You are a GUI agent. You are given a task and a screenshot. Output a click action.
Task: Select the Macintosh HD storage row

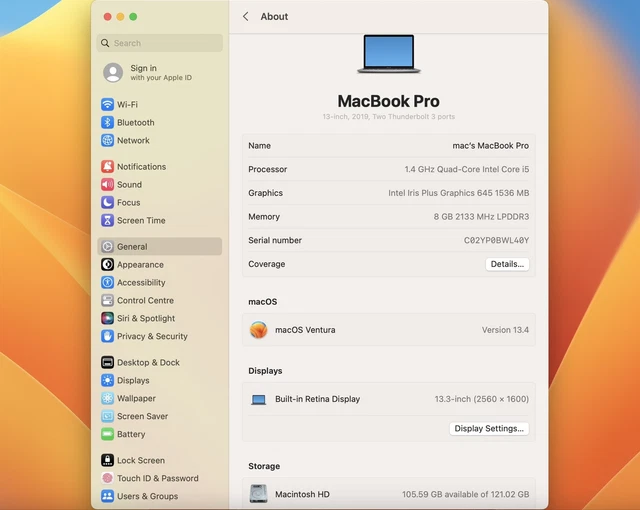click(388, 494)
